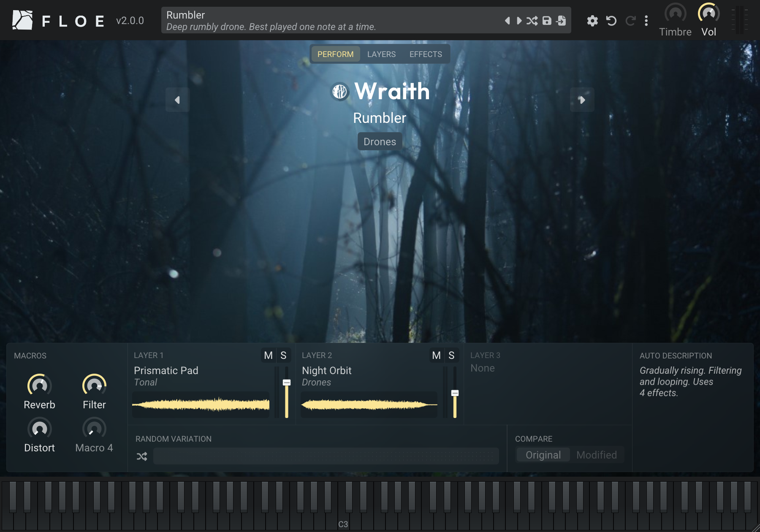Open the three-dot more options menu
The height and width of the screenshot is (532, 760).
click(646, 21)
